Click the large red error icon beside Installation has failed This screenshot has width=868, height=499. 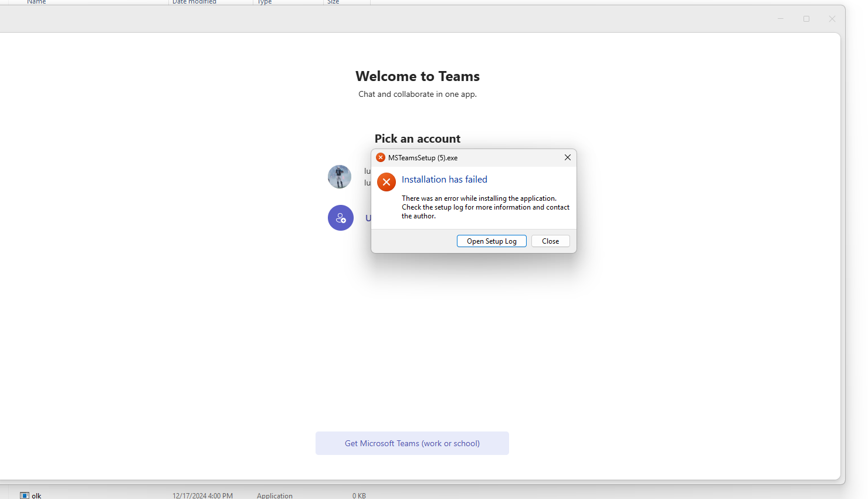click(x=386, y=182)
